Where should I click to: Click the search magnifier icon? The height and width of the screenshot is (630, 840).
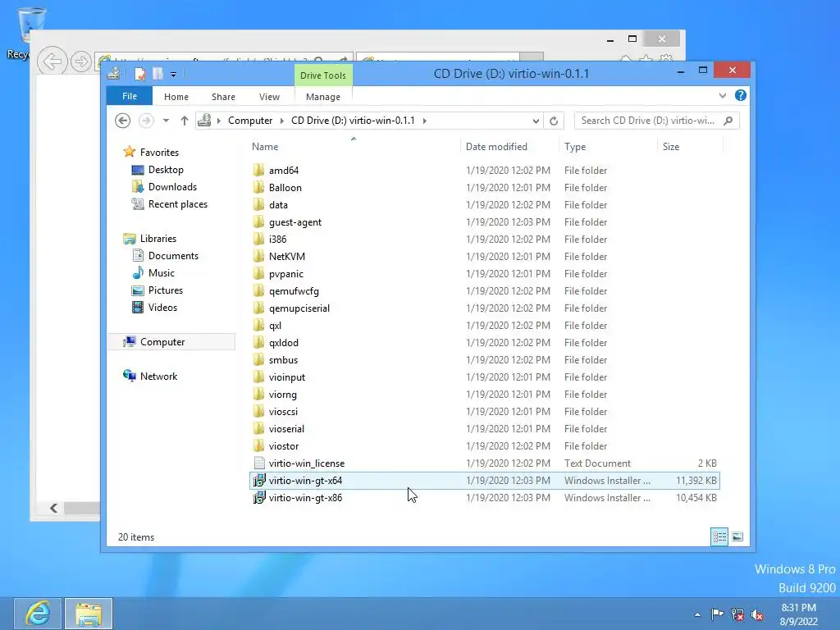click(728, 121)
